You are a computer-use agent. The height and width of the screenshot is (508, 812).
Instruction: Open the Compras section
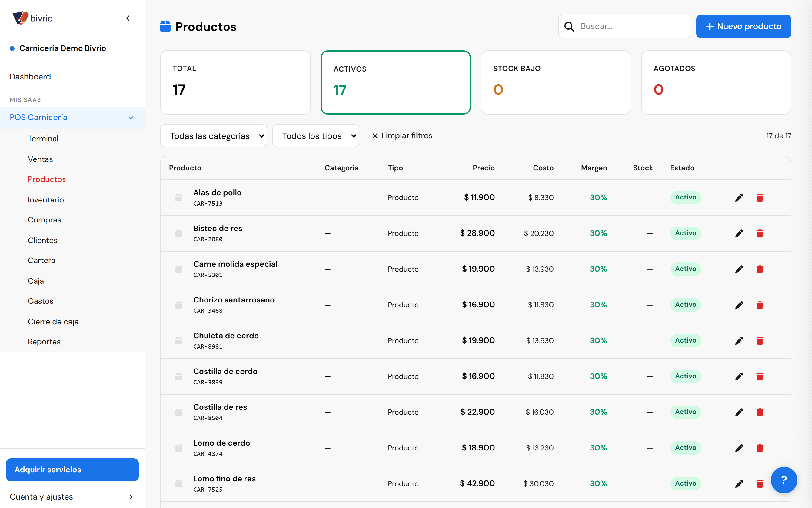point(44,220)
